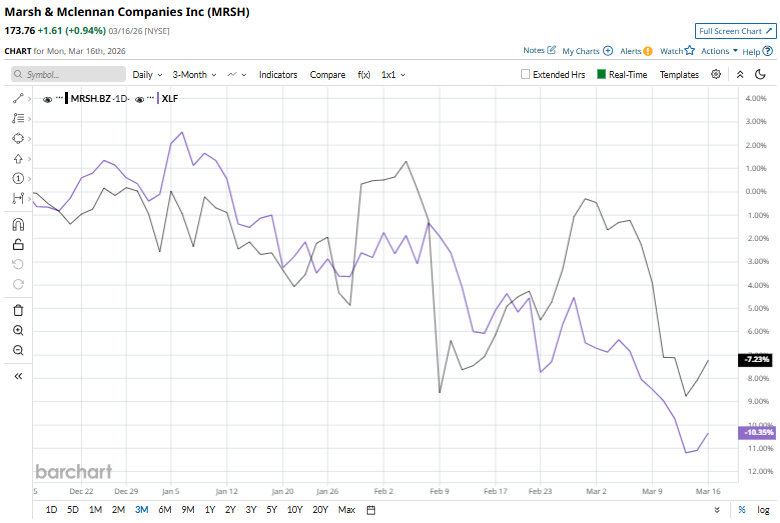Toggle MRSH.BZ series visibility eye
The height and width of the screenshot is (523, 780).
pyautogui.click(x=47, y=100)
